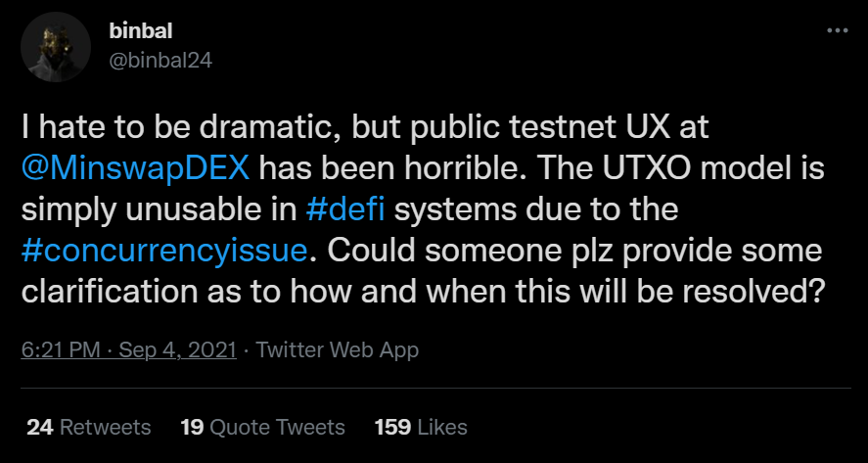Open the Twitter Web App source label
Screen dimensions: 868x463
click(338, 349)
